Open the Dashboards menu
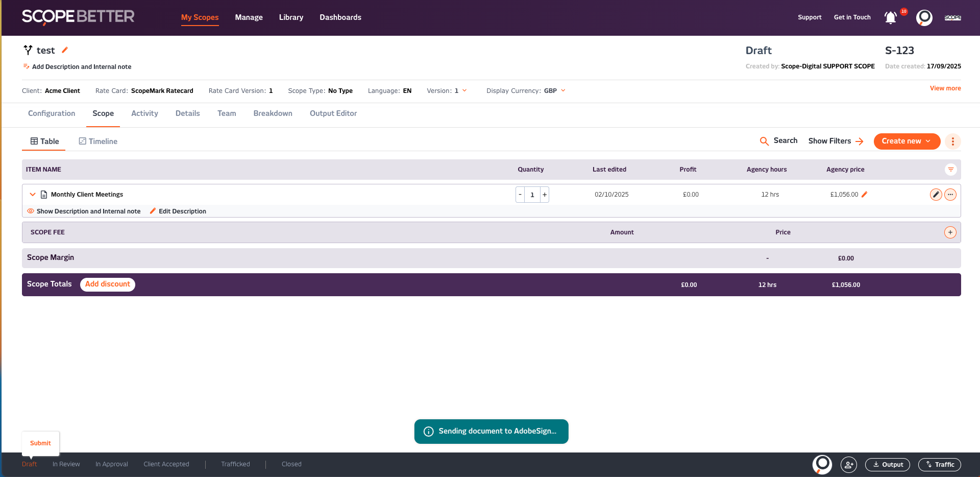 (x=340, y=17)
